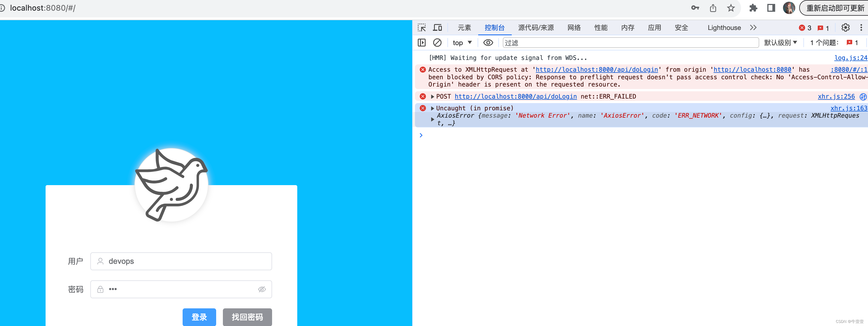The height and width of the screenshot is (326, 868).
Task: Toggle the console sidebar panel
Action: pyautogui.click(x=421, y=43)
